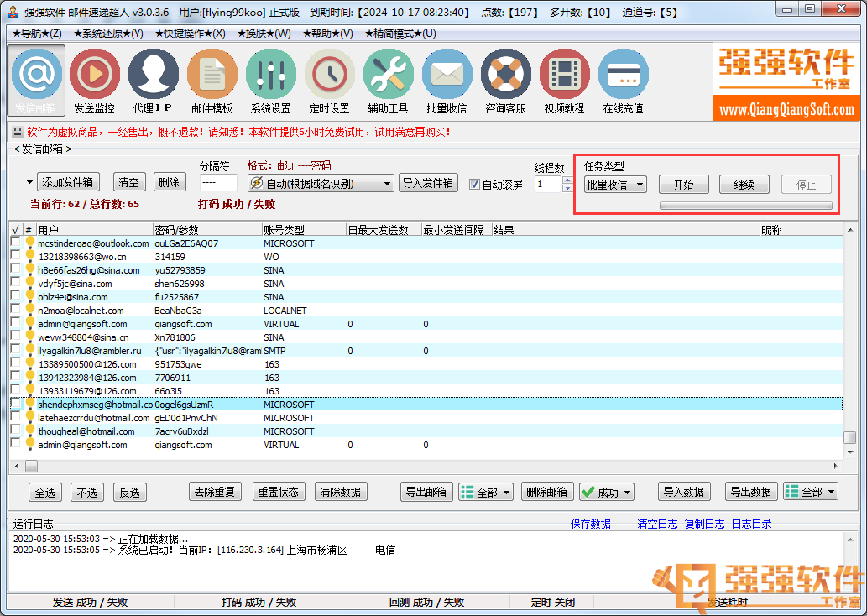Open the 咨询客服 customer service icon
The width and height of the screenshot is (867, 616).
pos(506,81)
